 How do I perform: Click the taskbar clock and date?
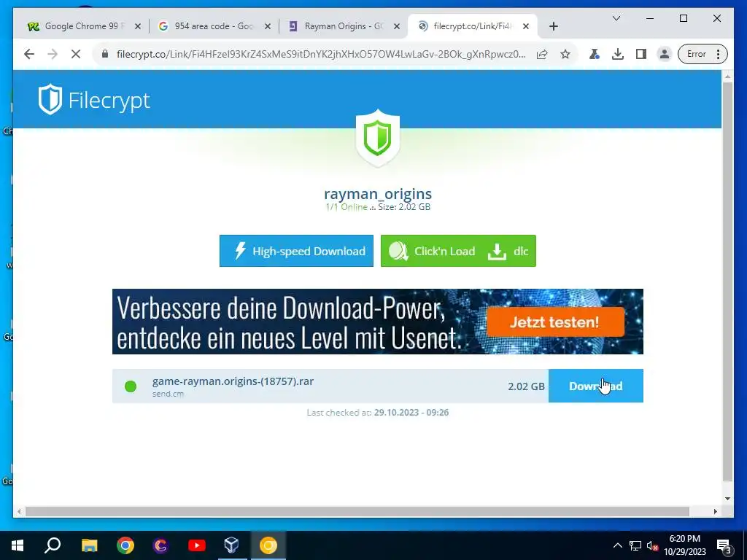pos(685,545)
